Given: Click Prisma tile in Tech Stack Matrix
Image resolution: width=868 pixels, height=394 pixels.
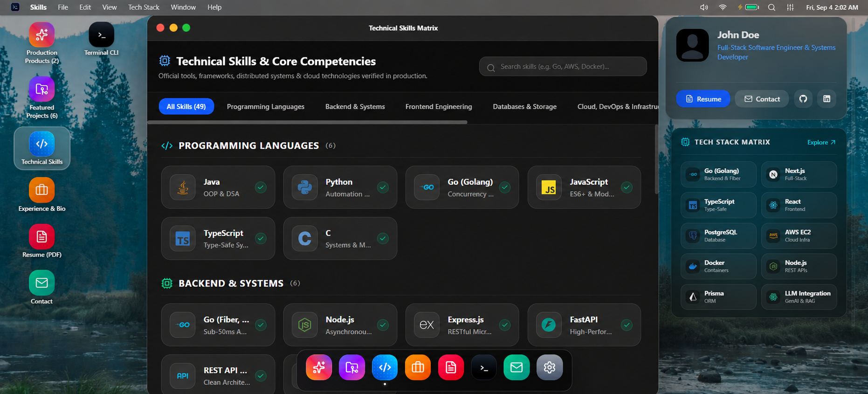Looking at the screenshot, I should point(718,297).
